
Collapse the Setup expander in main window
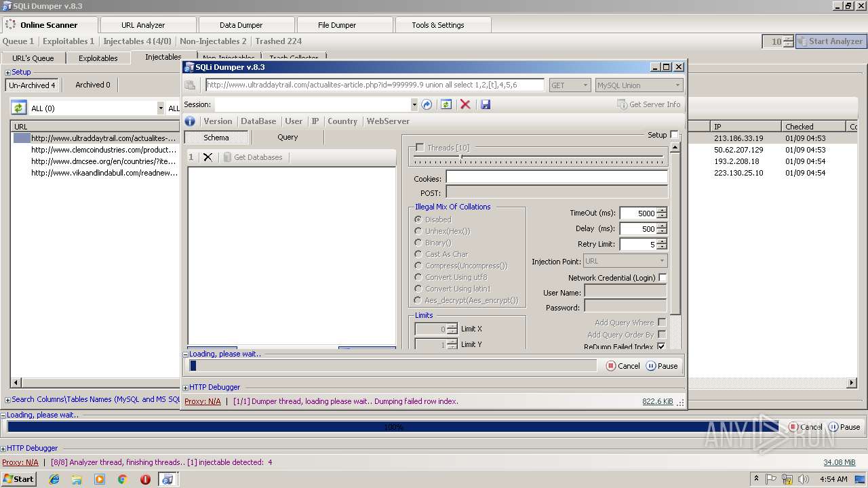coord(8,73)
